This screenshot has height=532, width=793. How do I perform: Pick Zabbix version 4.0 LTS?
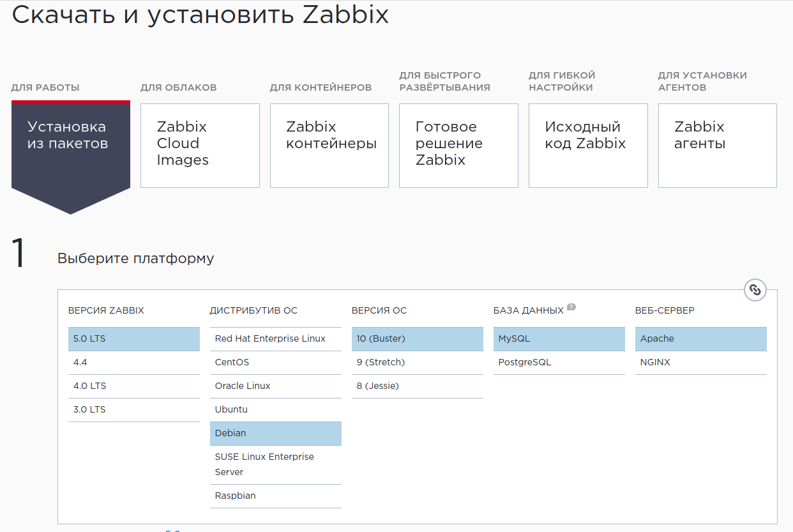[x=134, y=386]
